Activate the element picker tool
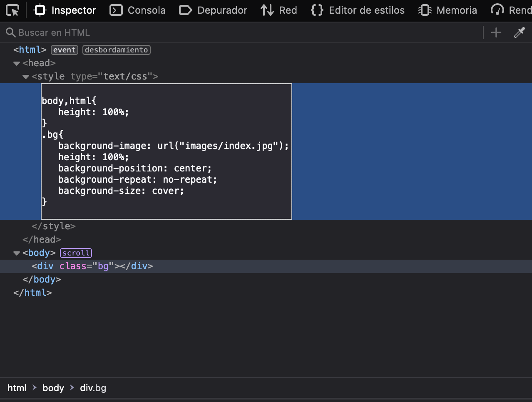This screenshot has width=532, height=402. [13, 10]
